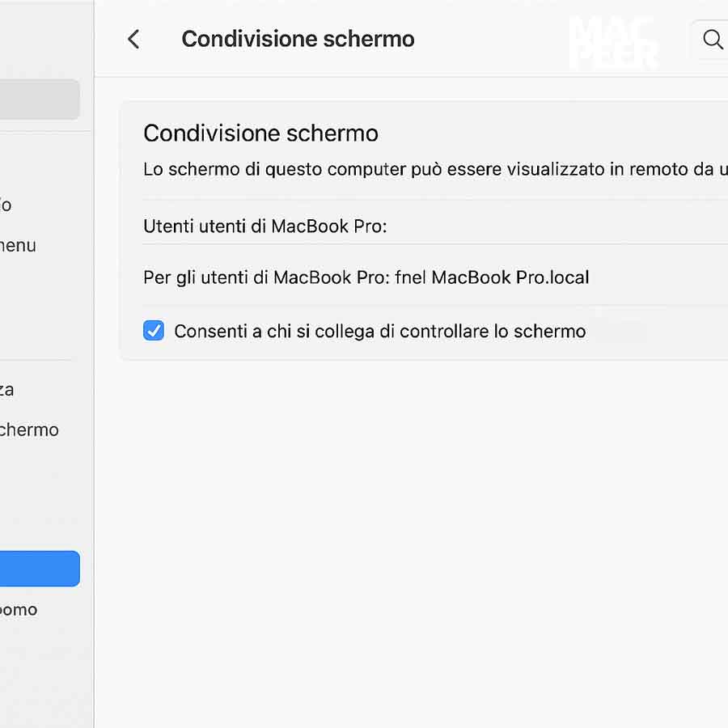728x728 pixels.
Task: Click the 'Utenti utenti di MacBook Pro' row
Action: pos(265,226)
